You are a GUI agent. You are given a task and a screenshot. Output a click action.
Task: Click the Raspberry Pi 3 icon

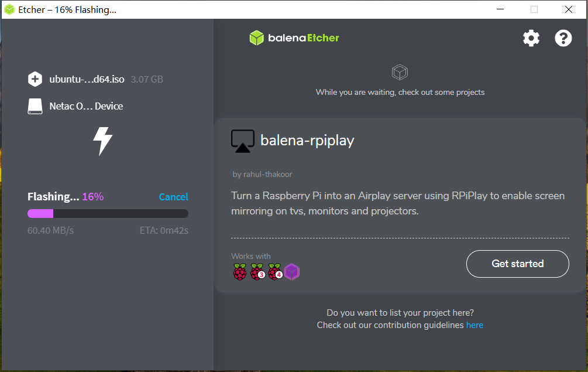coord(257,272)
